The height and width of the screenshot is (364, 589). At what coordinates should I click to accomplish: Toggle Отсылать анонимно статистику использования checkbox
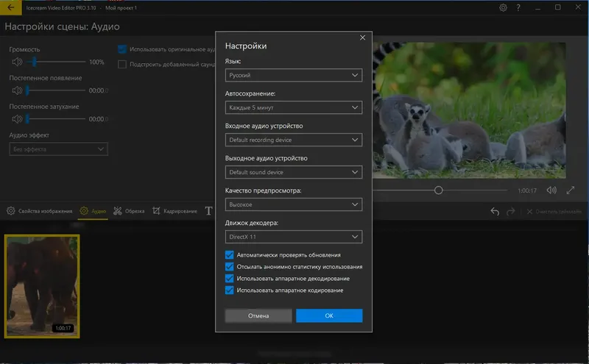[x=229, y=267]
